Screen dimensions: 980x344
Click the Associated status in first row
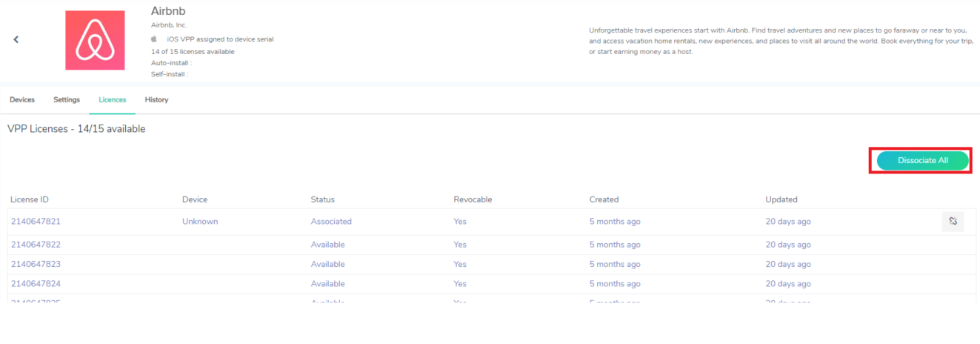pyautogui.click(x=331, y=222)
